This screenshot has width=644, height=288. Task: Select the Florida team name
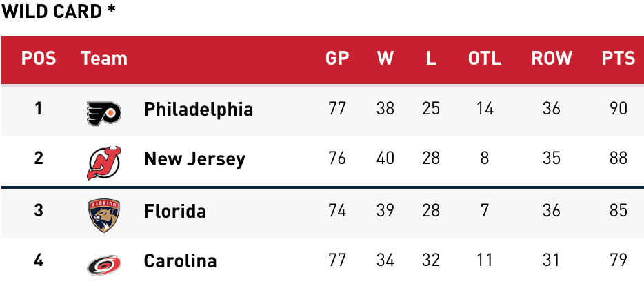174,211
